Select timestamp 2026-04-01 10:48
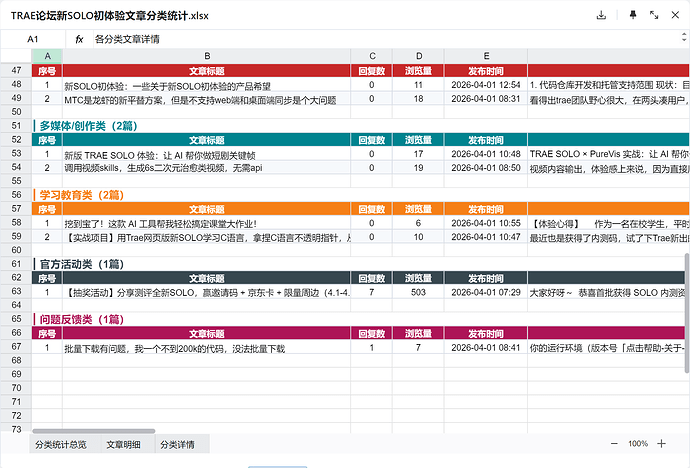The width and height of the screenshot is (690, 468). click(486, 154)
